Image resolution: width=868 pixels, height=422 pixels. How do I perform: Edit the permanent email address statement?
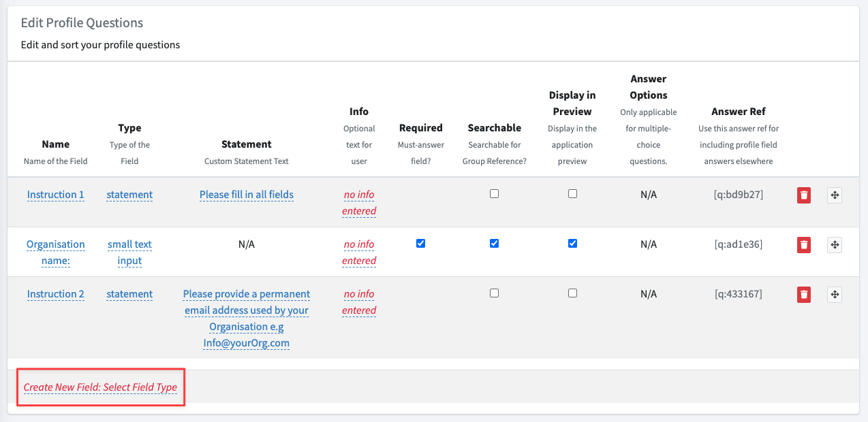click(x=247, y=319)
